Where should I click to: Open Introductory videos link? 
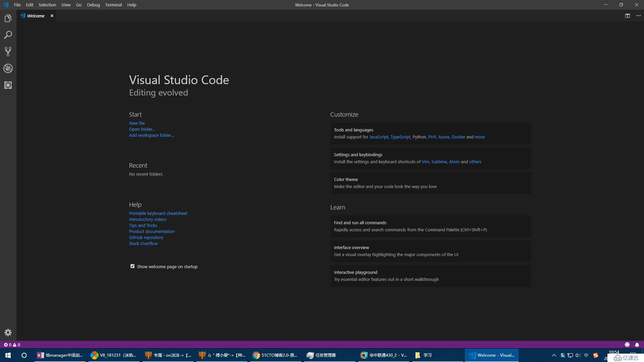pyautogui.click(x=148, y=219)
